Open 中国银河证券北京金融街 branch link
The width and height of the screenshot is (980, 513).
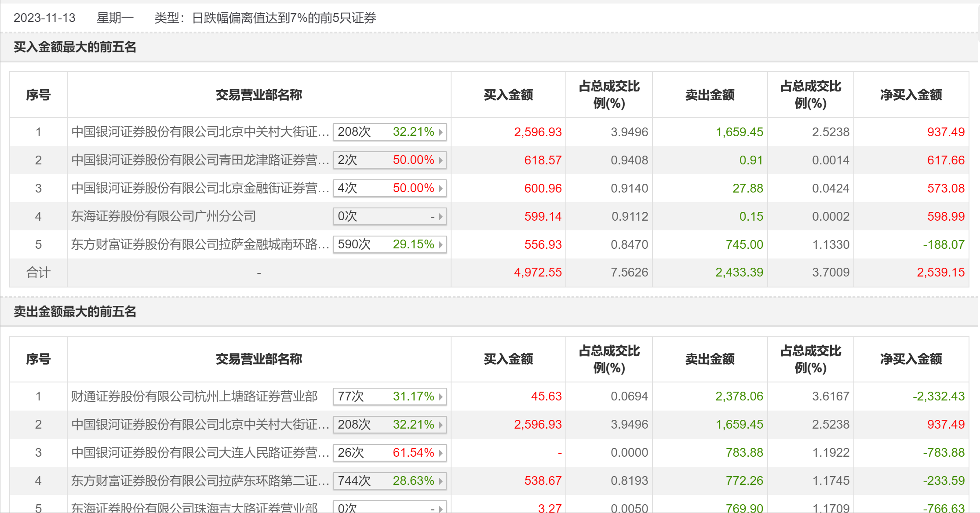[x=200, y=188]
